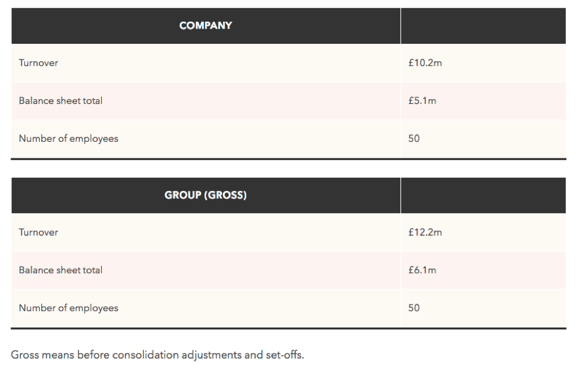Click the group employees value 50

414,308
